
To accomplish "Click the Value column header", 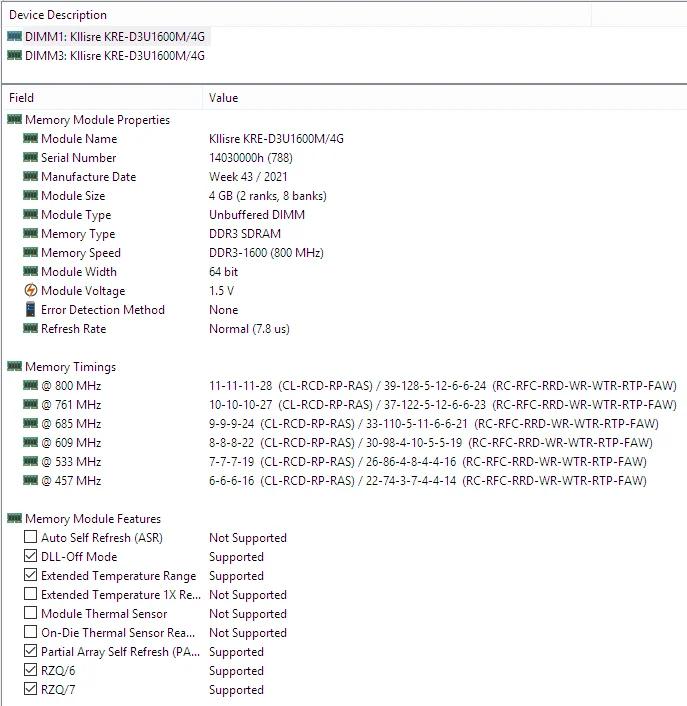I will pyautogui.click(x=445, y=98).
